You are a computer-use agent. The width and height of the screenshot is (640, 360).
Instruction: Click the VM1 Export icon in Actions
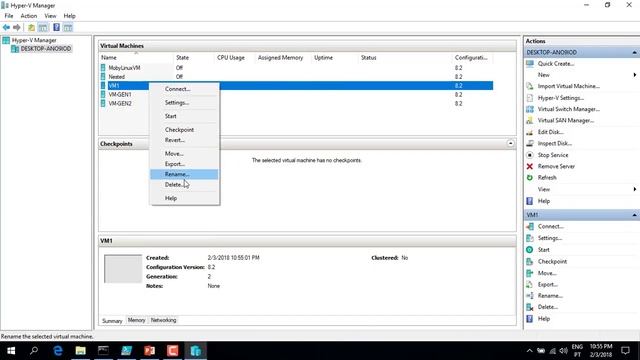530,284
